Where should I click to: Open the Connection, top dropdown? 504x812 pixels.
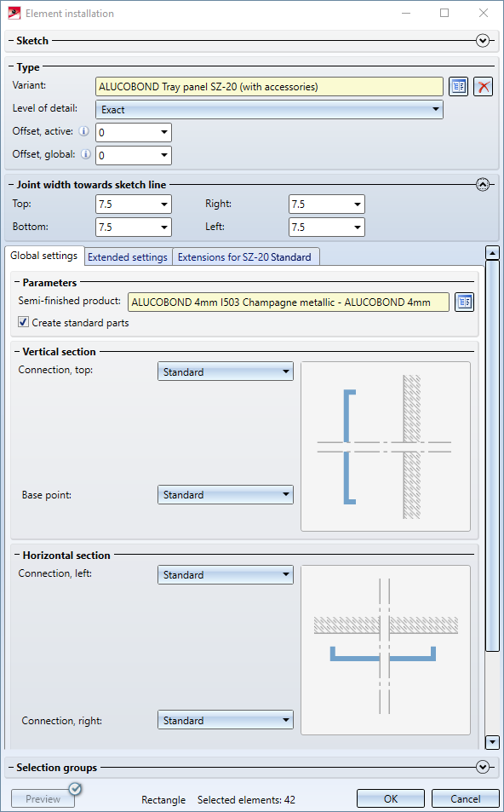[226, 371]
